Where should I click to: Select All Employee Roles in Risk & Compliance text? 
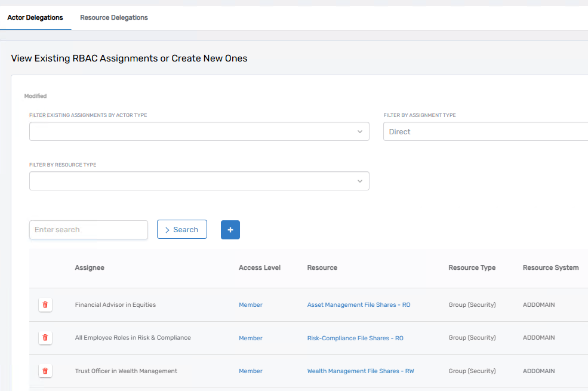(133, 338)
